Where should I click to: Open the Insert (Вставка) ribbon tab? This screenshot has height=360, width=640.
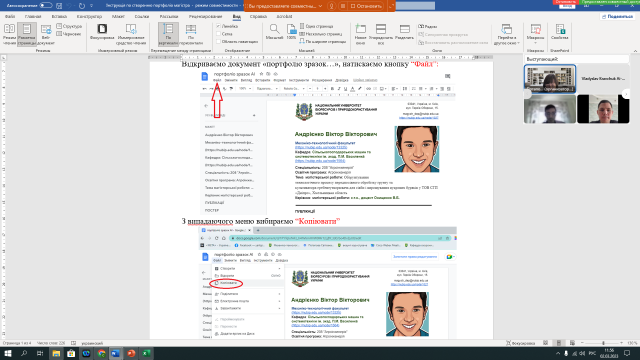tap(59, 16)
